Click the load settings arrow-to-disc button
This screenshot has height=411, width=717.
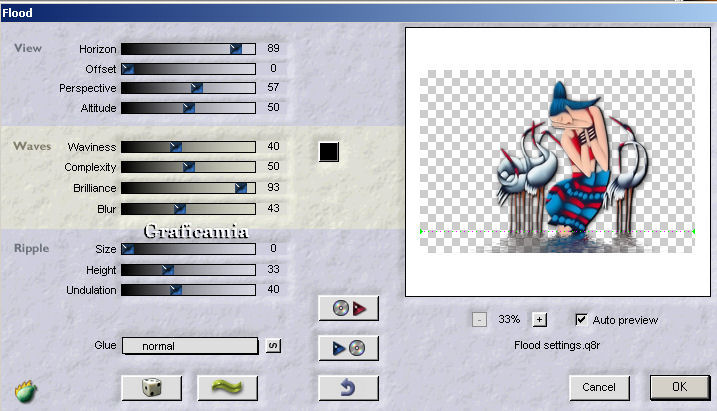coord(348,348)
